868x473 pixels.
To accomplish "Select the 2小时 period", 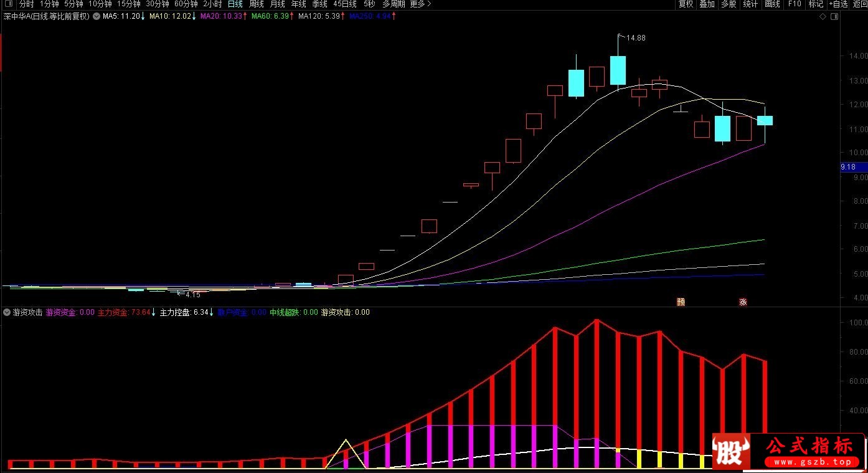I will point(212,4).
